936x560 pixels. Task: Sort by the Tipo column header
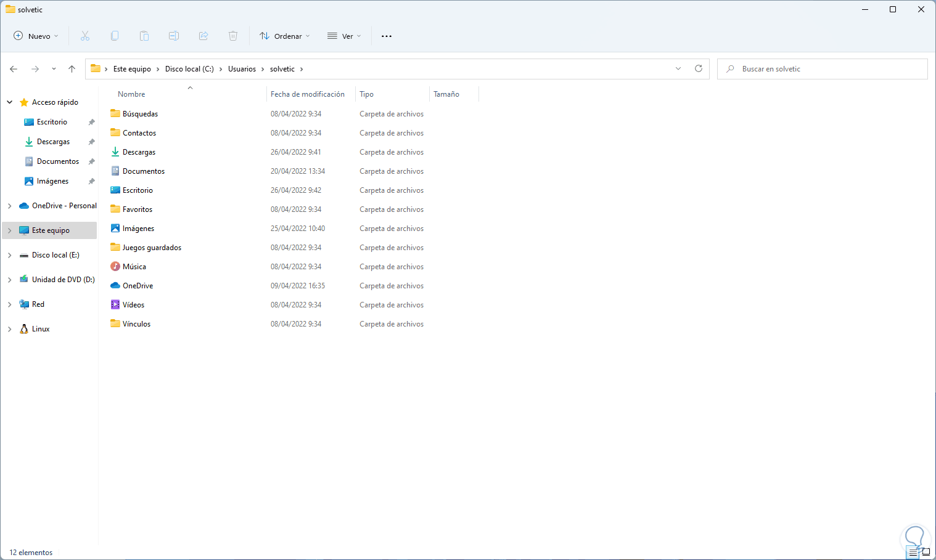[367, 94]
